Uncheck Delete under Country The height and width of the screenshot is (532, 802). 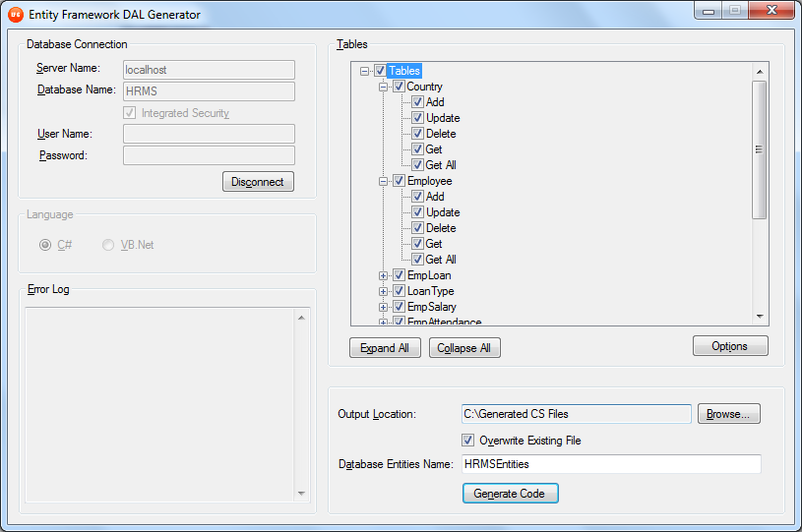[x=418, y=134]
